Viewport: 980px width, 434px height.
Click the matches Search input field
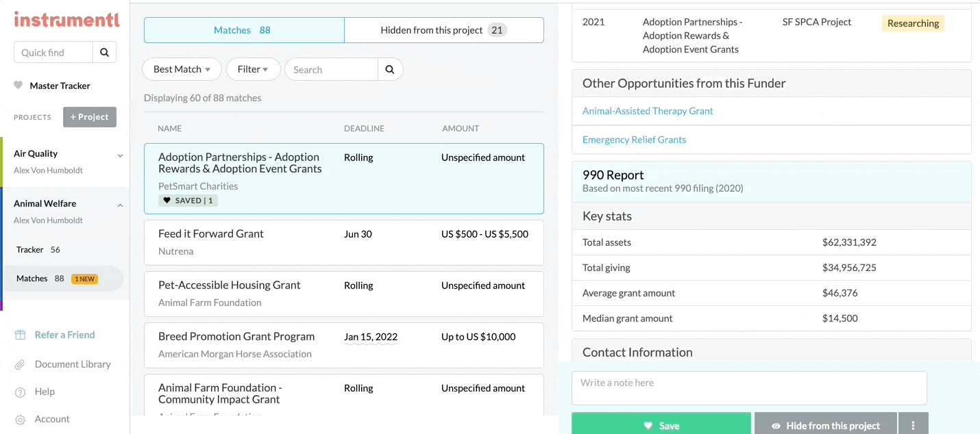click(x=332, y=69)
